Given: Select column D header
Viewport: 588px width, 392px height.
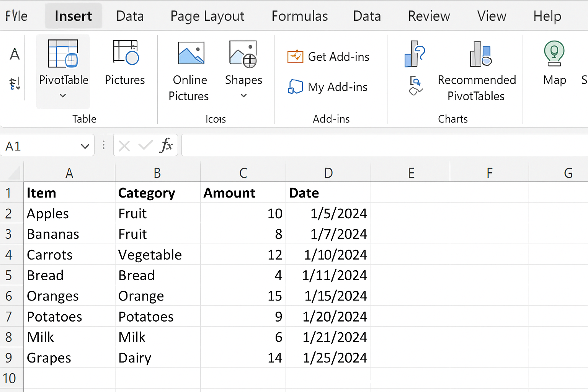Looking at the screenshot, I should click(328, 173).
